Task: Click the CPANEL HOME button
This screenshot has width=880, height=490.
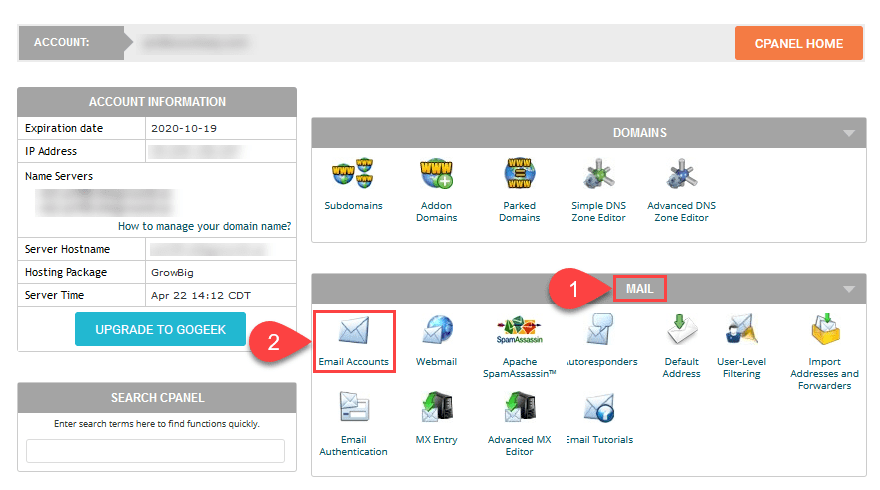Action: [799, 43]
